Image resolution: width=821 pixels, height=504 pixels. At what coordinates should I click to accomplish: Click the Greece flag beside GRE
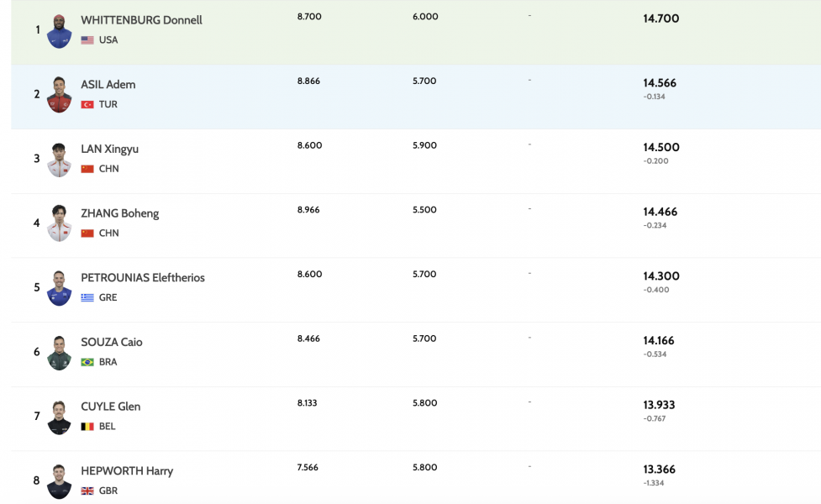tap(87, 298)
